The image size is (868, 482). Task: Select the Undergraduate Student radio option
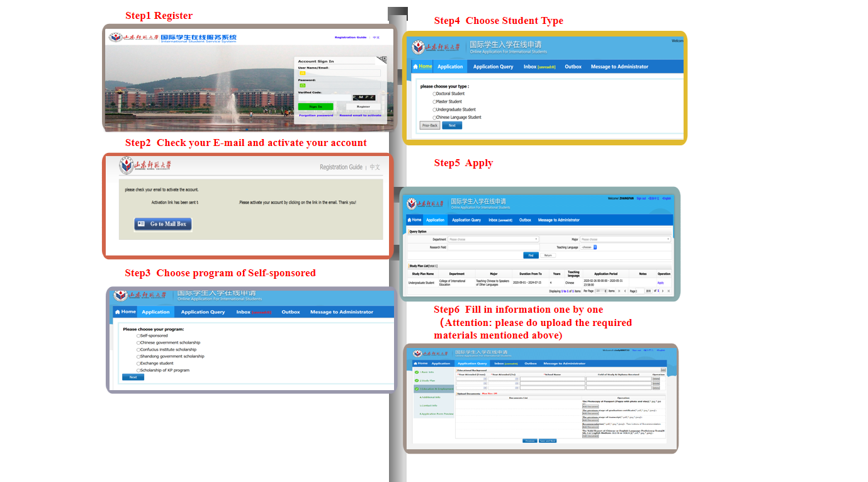[434, 109]
